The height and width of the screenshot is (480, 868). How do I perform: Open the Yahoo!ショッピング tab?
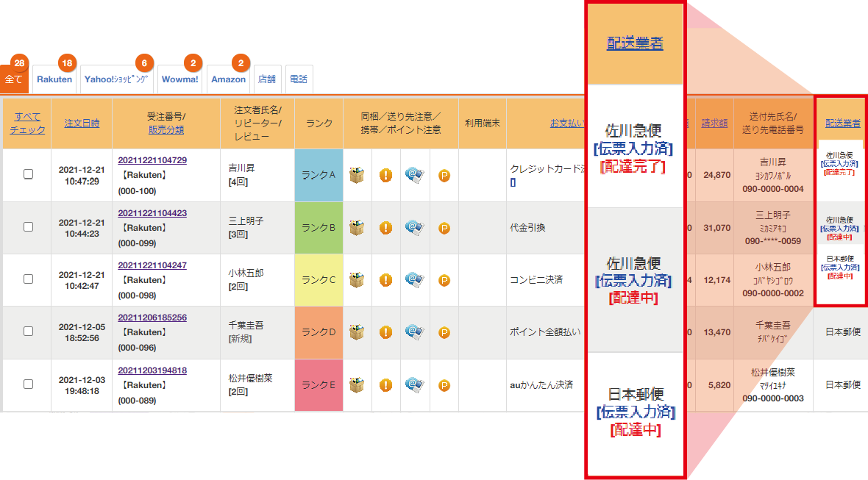(116, 79)
